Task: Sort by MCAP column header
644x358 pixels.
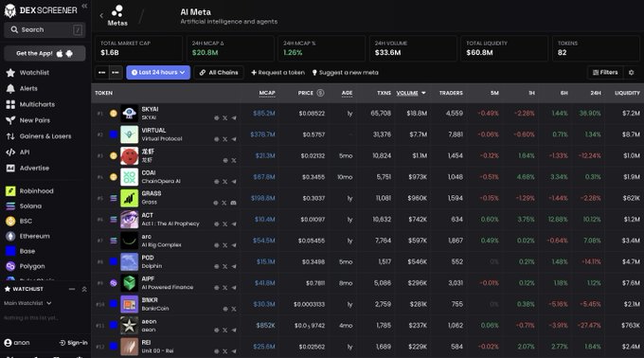Action: point(267,93)
